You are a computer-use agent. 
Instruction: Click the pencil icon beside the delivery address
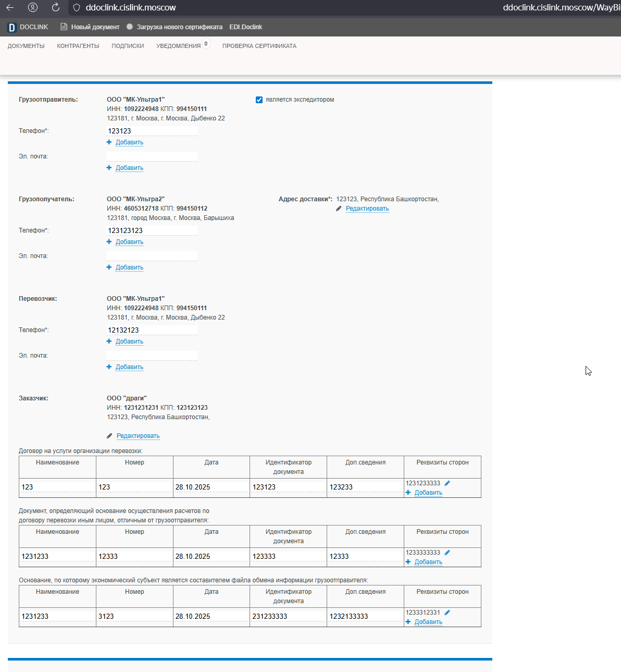339,209
